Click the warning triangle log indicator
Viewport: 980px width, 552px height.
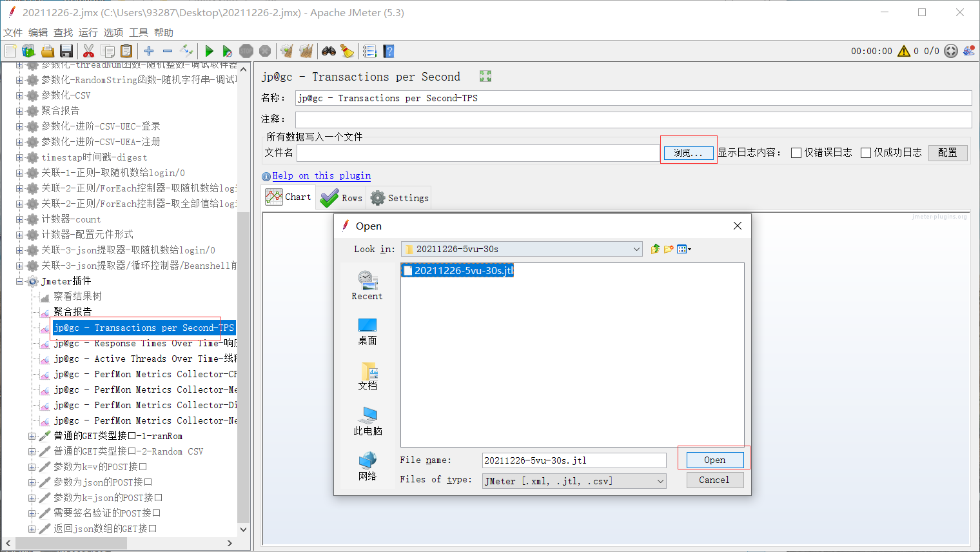click(904, 51)
